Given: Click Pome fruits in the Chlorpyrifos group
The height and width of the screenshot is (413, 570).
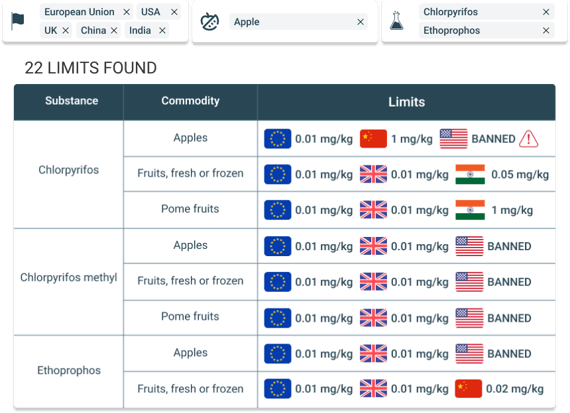Looking at the screenshot, I should pos(190,209).
